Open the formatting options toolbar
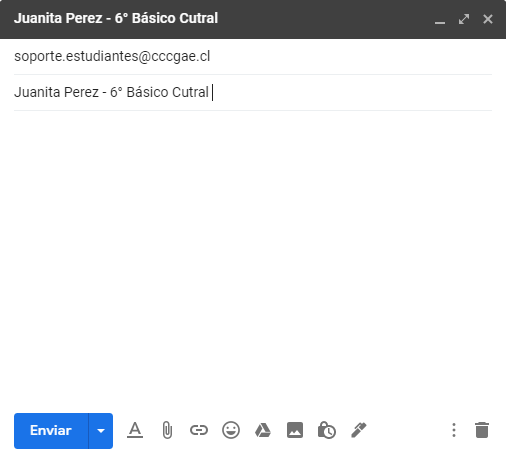The width and height of the screenshot is (506, 457). click(135, 430)
